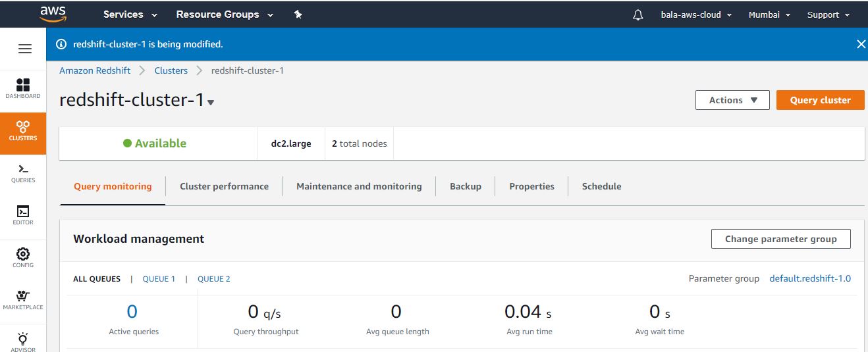Follow the Clusters breadcrumb link

point(171,70)
